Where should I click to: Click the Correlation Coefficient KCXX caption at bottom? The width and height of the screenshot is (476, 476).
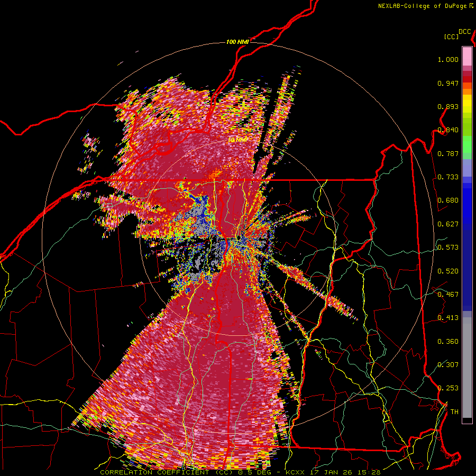[x=240, y=472]
